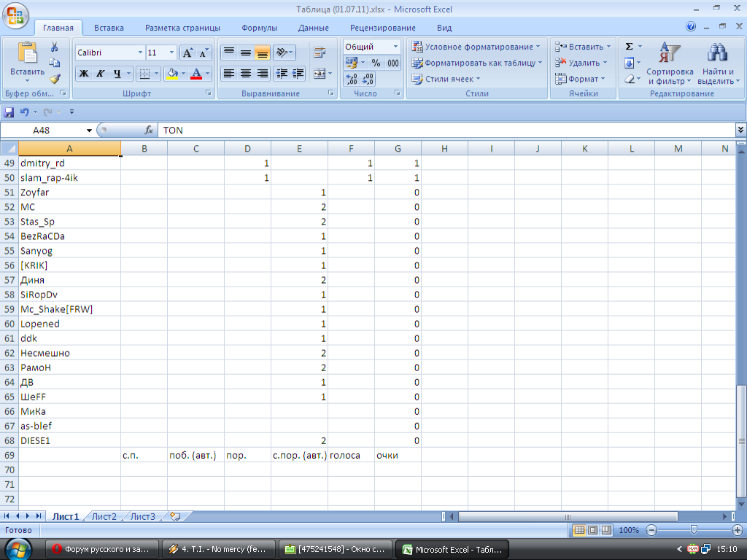Toggle underline formatting (Ч)

click(116, 74)
